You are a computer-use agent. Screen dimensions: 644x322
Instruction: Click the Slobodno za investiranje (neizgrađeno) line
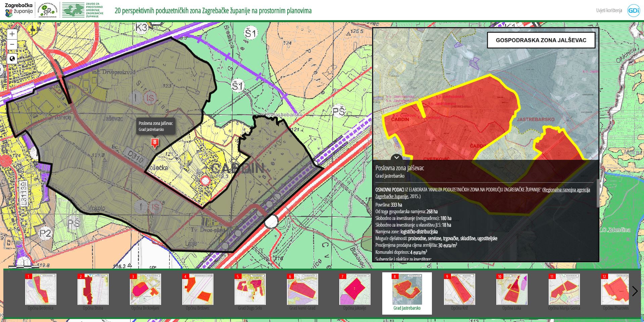413,218
